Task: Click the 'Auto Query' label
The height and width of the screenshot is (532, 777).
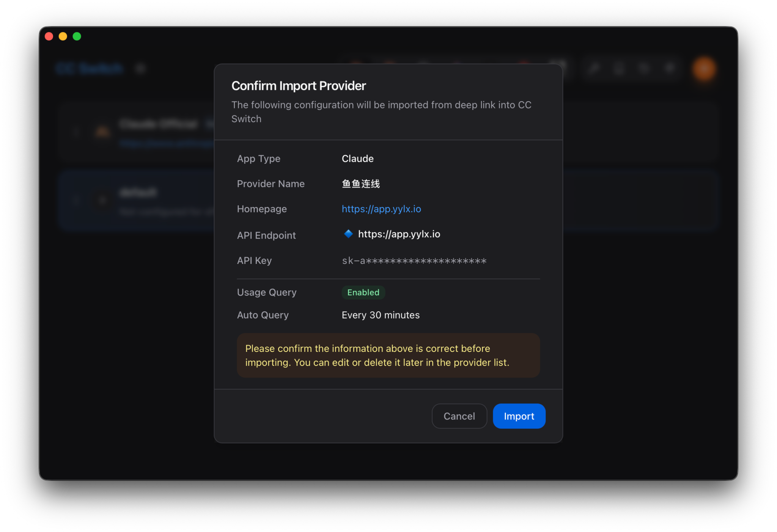Action: tap(263, 315)
